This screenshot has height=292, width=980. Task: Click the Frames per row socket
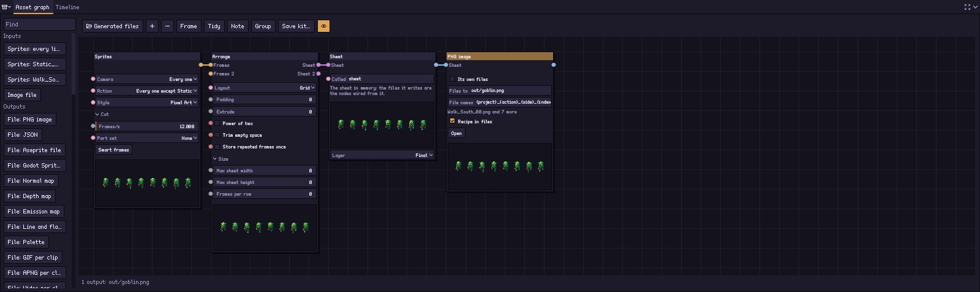pyautogui.click(x=211, y=194)
